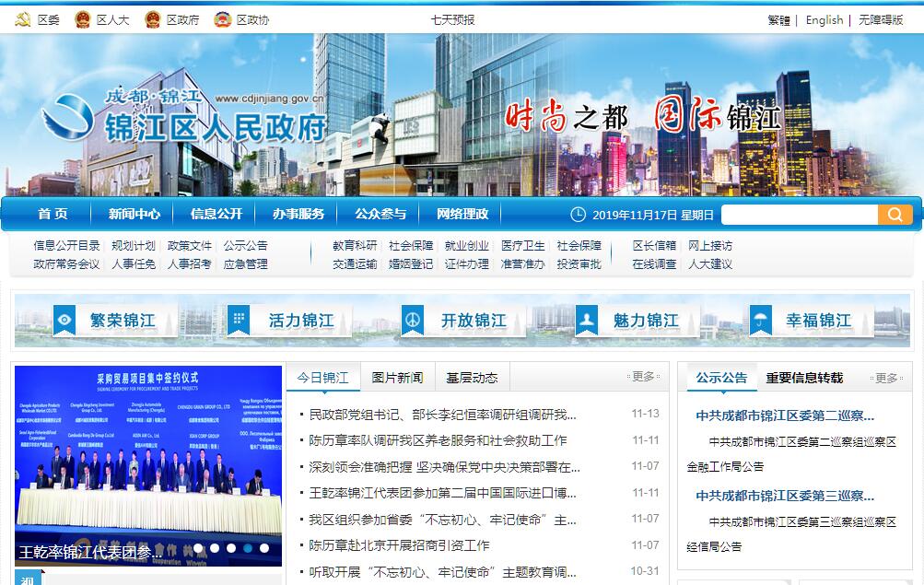Image resolution: width=924 pixels, height=585 pixels.
Task: Open the 七天预报 weather link
Action: 452,19
